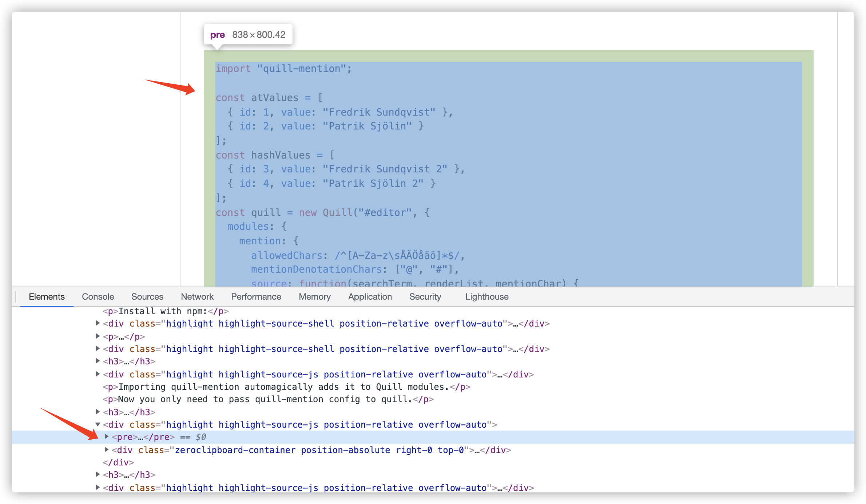Expand the zeroclipboard-container div arrow
The width and height of the screenshot is (866, 504).
107,449
